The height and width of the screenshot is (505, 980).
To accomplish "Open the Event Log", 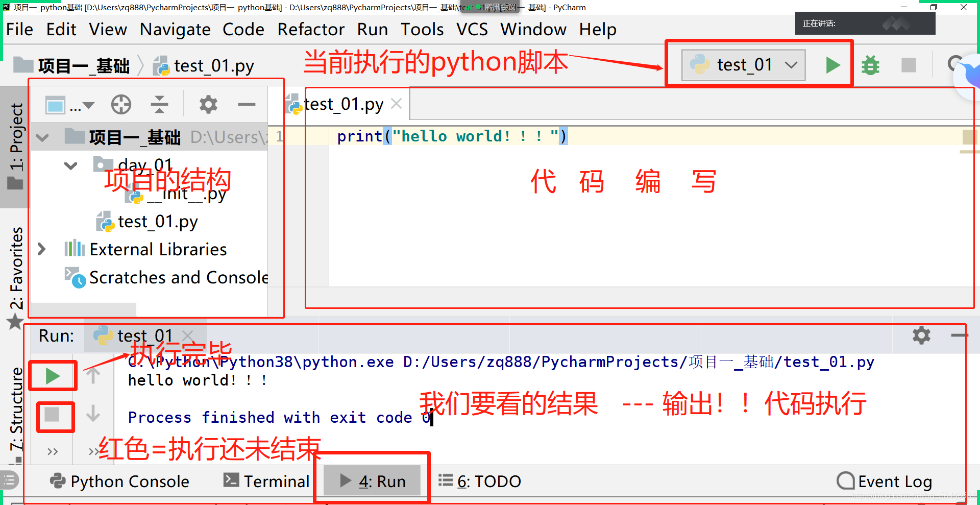I will [x=885, y=482].
